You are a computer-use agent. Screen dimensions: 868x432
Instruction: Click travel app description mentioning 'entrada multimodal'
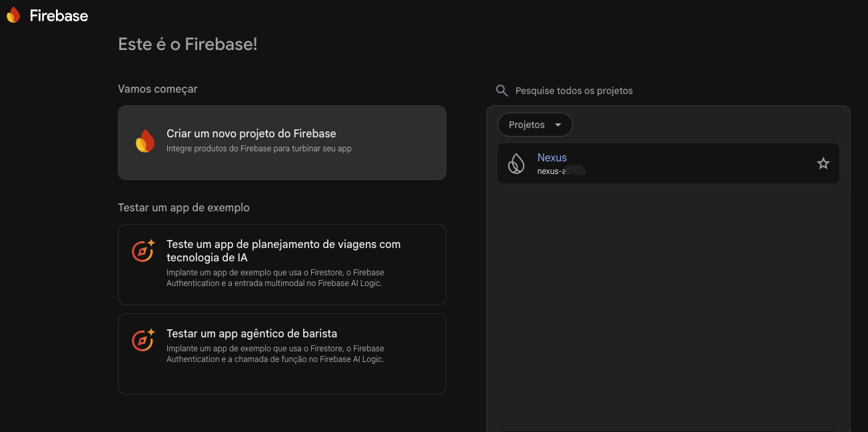coord(275,278)
